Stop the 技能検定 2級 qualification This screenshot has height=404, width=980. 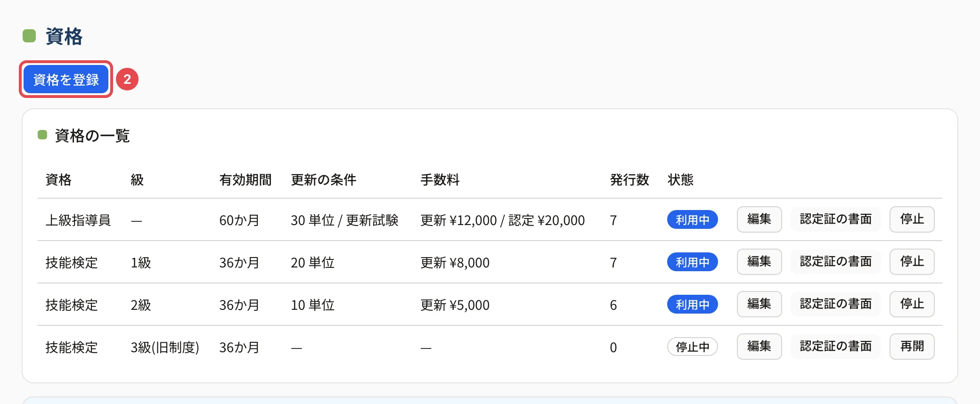912,304
